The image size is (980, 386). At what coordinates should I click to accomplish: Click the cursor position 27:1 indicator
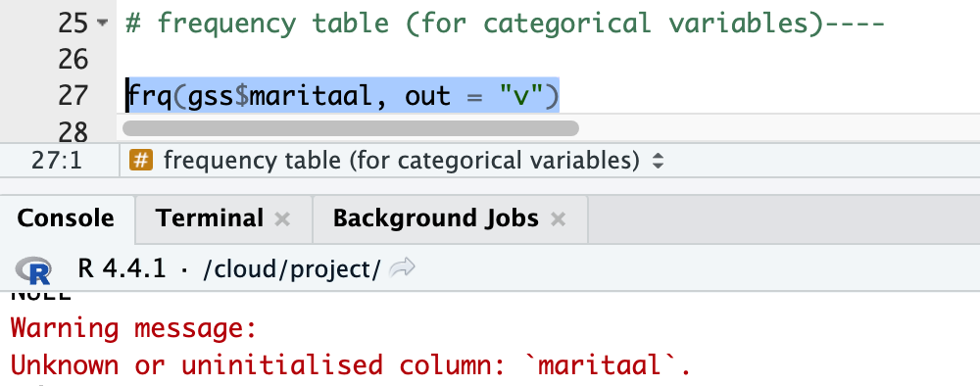tap(56, 161)
